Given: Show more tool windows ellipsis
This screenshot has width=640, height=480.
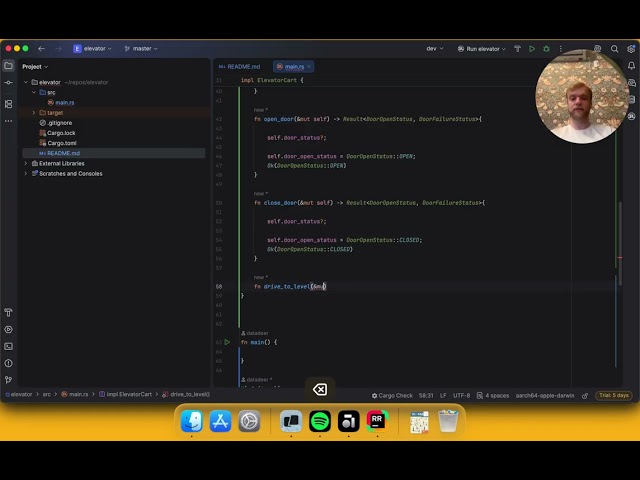Looking at the screenshot, I should pos(8,121).
